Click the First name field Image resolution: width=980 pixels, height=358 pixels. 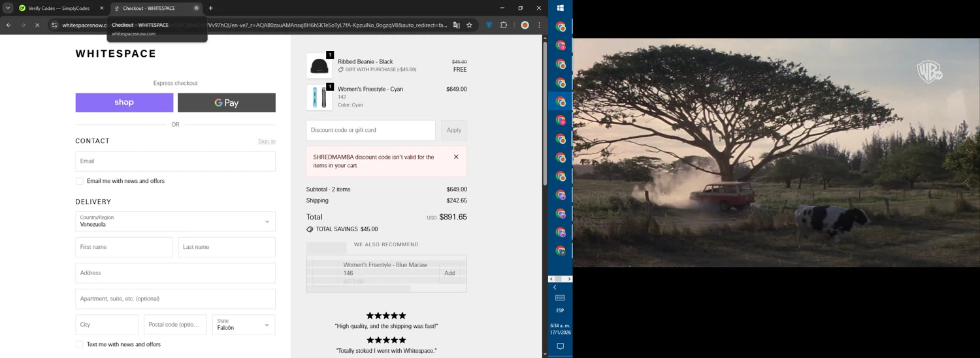[124, 247]
